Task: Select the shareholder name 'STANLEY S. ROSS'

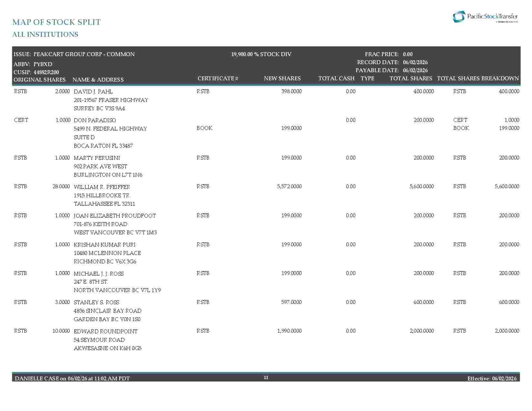Action: (x=96, y=302)
